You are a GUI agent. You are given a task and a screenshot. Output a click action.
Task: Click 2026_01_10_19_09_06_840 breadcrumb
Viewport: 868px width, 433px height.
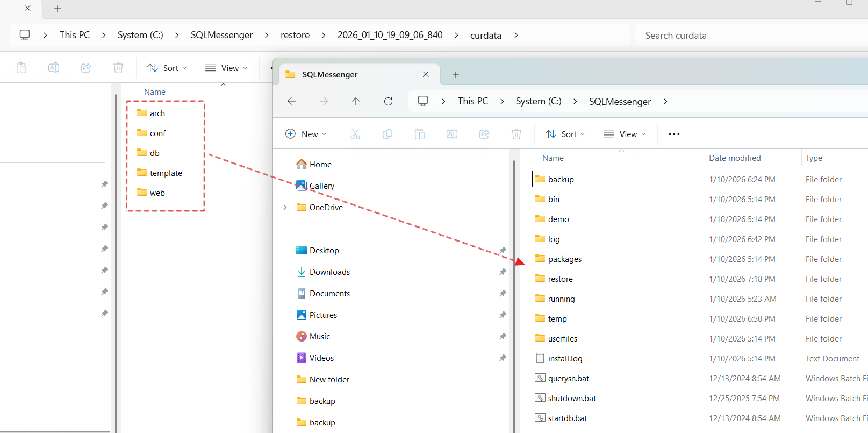pyautogui.click(x=390, y=35)
